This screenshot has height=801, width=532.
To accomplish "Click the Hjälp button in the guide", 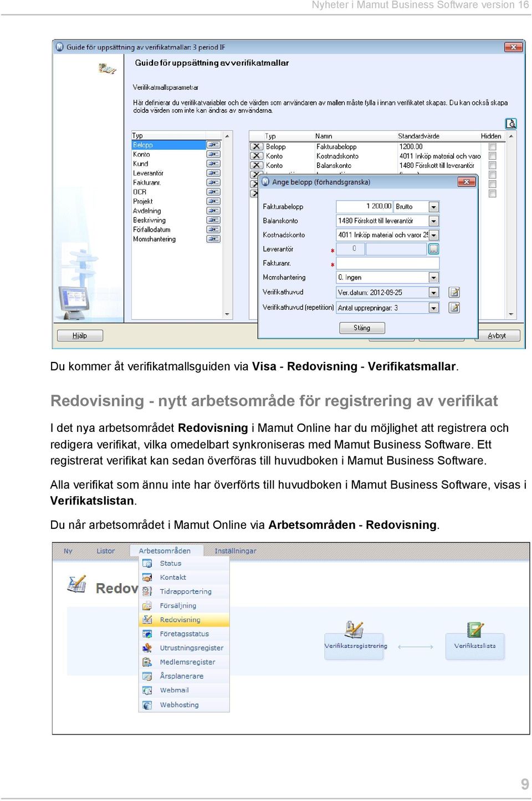I will tap(80, 335).
